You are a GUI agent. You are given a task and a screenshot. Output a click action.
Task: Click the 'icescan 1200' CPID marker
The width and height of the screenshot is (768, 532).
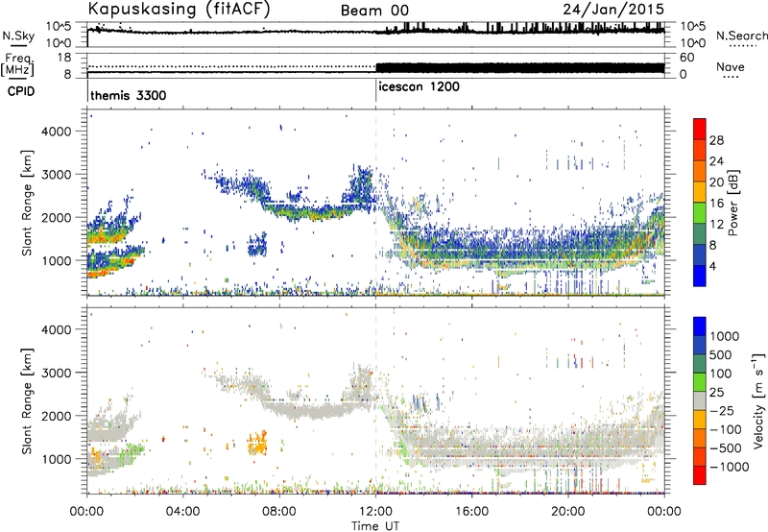coord(419,86)
